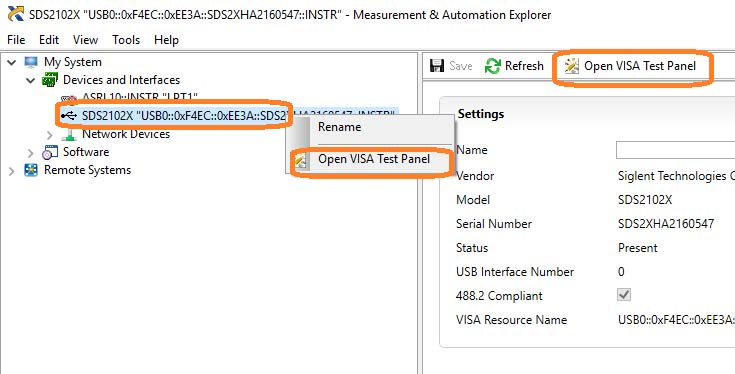Click the Network Devices icon
The height and width of the screenshot is (374, 735).
click(x=69, y=135)
